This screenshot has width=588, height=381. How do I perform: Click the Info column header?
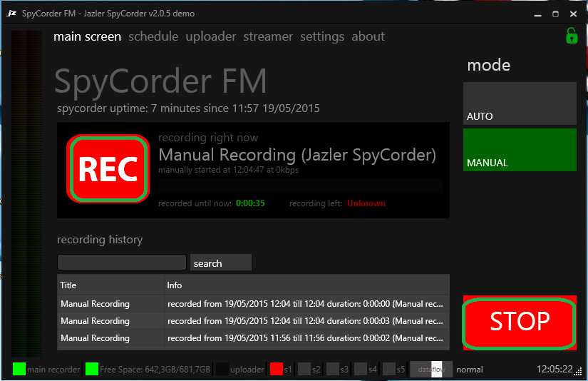click(306, 285)
